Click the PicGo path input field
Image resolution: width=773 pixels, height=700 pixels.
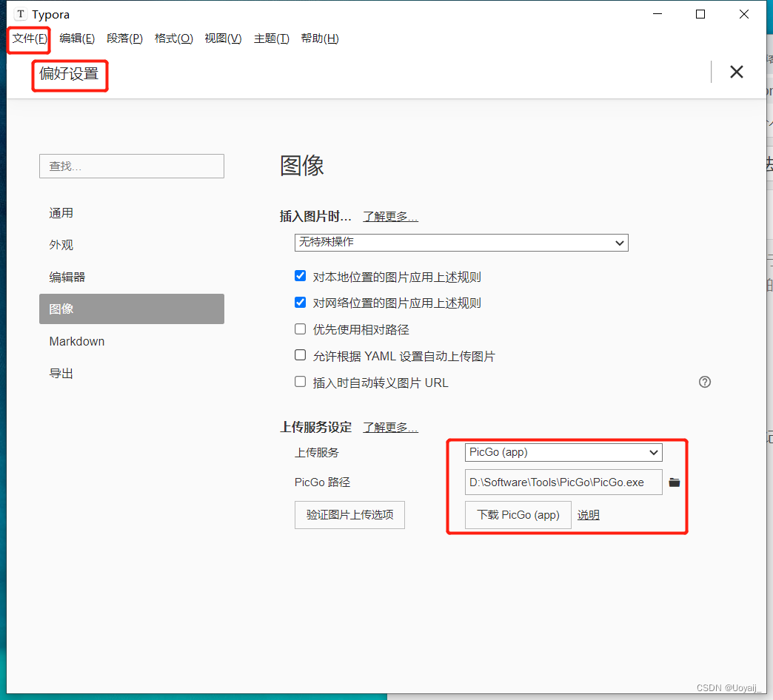(x=563, y=482)
